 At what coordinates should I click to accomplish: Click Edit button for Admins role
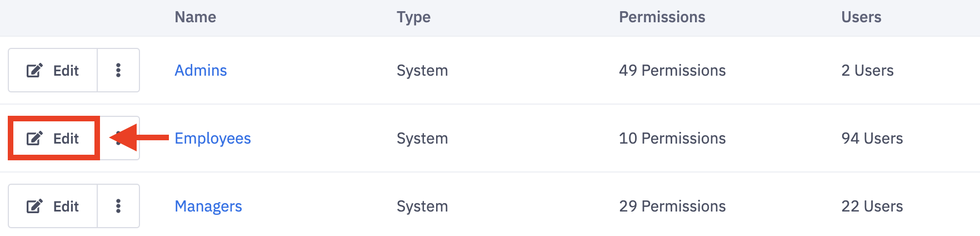click(x=53, y=71)
